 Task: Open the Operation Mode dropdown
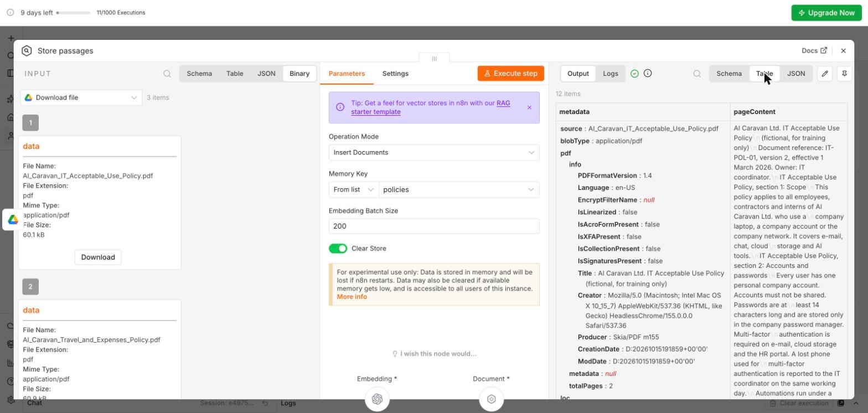coord(434,152)
